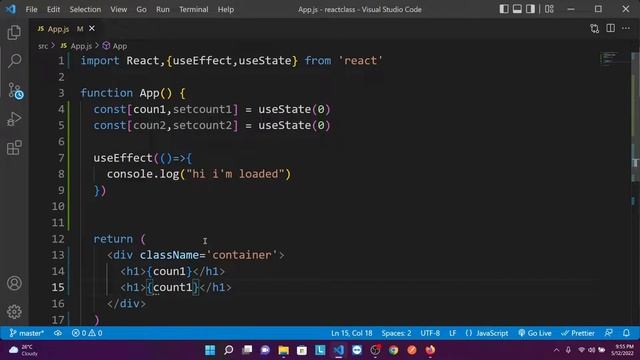
Task: Open the Edit menu
Action: point(53,9)
